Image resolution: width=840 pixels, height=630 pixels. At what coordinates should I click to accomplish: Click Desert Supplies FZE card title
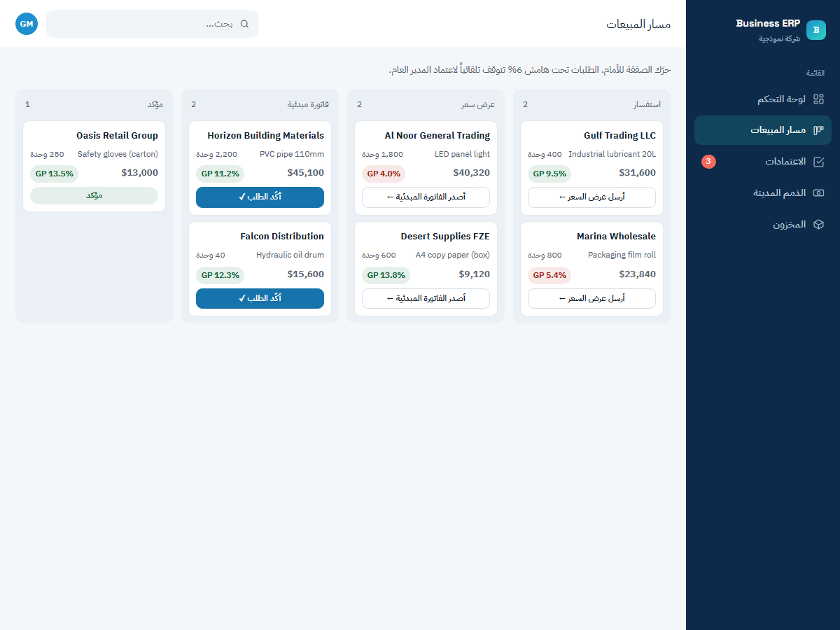(x=445, y=237)
